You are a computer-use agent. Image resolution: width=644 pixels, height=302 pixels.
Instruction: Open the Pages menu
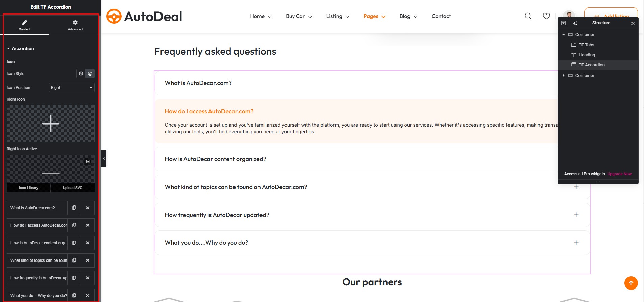tap(374, 16)
